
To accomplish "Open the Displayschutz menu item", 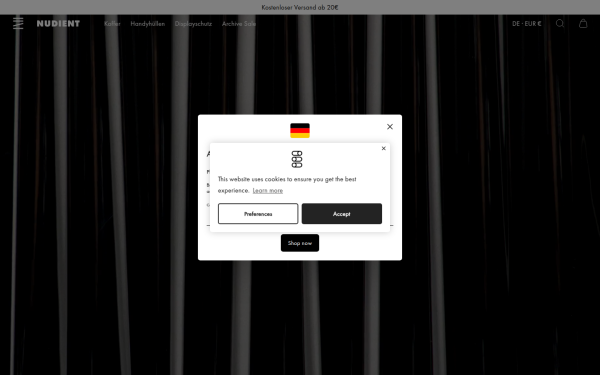I will coord(193,24).
